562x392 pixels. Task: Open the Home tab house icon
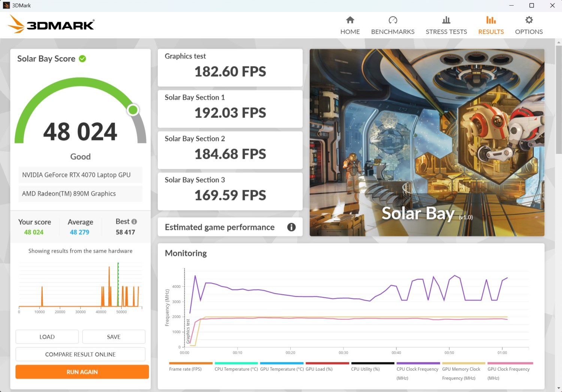[x=350, y=20]
